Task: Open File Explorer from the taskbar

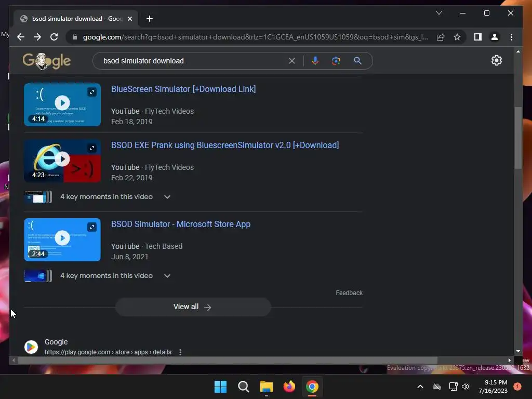Action: [x=267, y=387]
